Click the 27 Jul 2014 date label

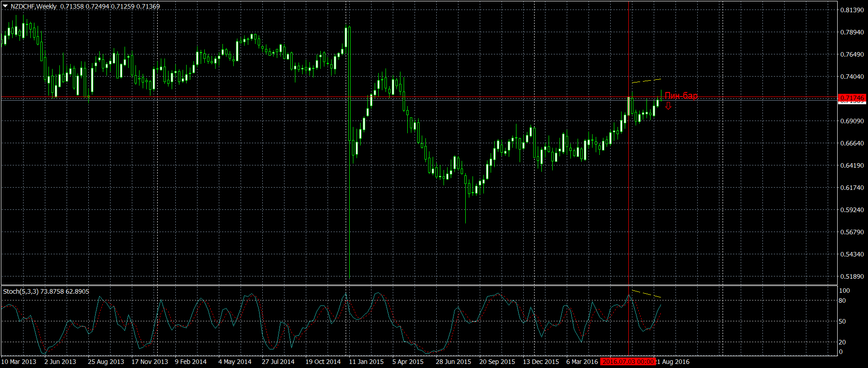coord(278,362)
